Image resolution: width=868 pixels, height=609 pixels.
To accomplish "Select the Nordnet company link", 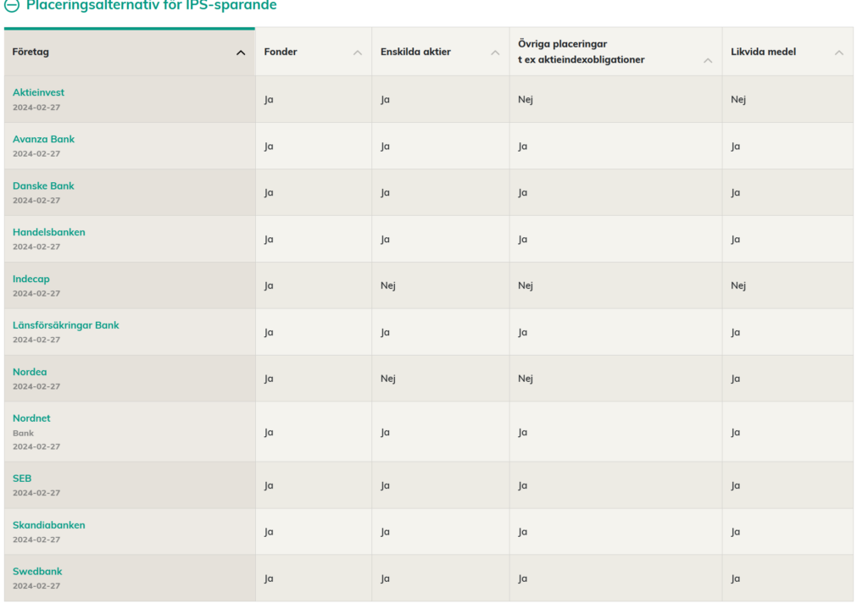I will (x=31, y=418).
